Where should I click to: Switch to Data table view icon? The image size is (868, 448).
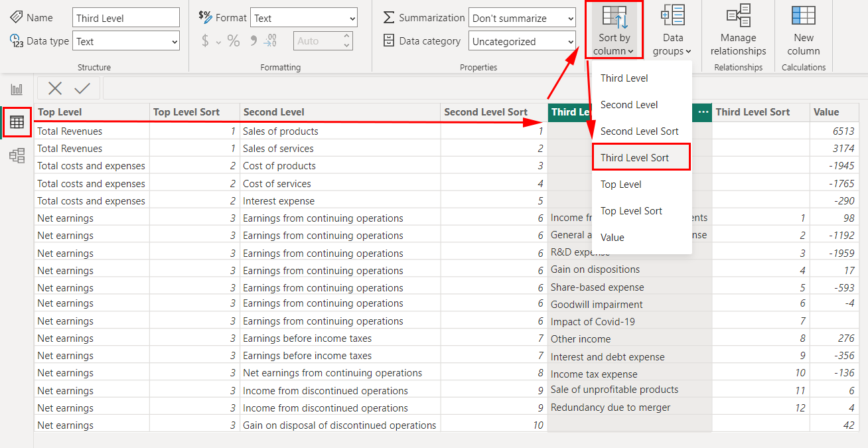tap(17, 122)
